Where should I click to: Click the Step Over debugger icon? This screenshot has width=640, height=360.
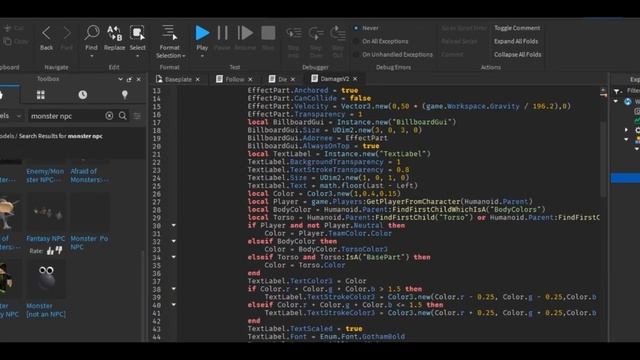[x=316, y=33]
